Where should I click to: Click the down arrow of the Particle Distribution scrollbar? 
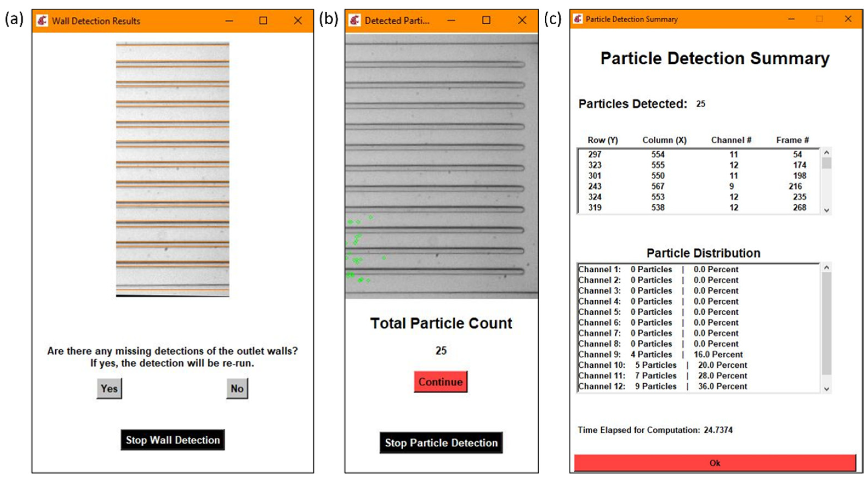coord(827,389)
